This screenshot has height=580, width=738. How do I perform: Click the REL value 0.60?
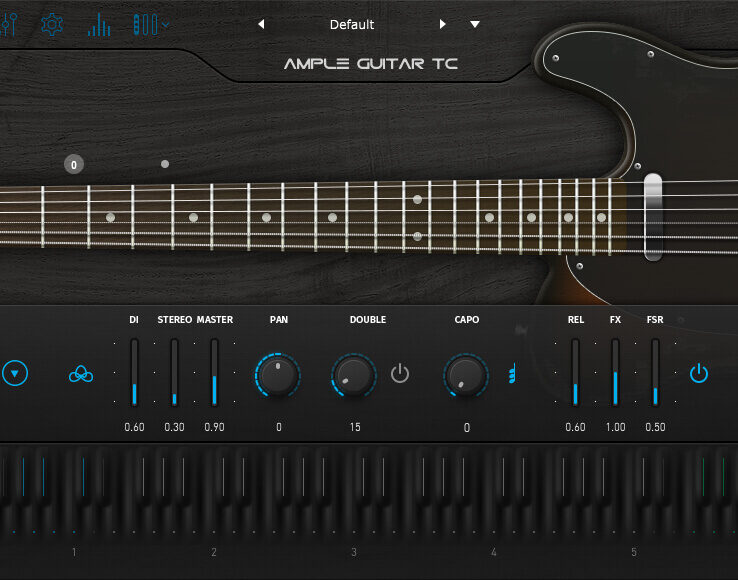575,427
